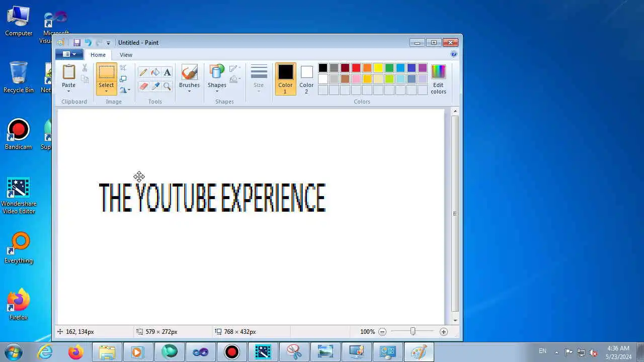Open Everything desktop shortcut
This screenshot has height=362, width=644.
[x=19, y=248]
